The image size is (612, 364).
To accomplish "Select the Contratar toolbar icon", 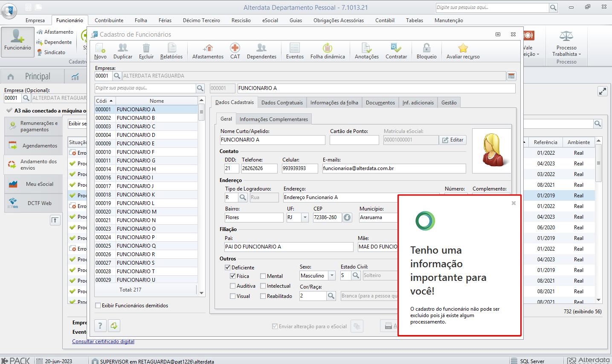I will [396, 51].
